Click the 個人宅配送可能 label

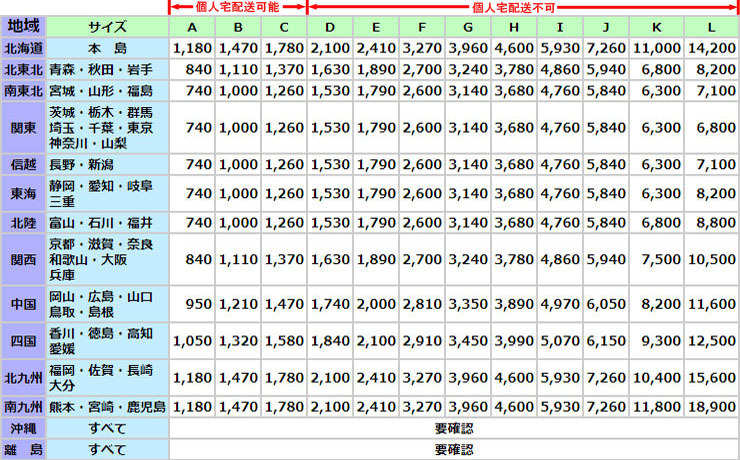coord(238,7)
